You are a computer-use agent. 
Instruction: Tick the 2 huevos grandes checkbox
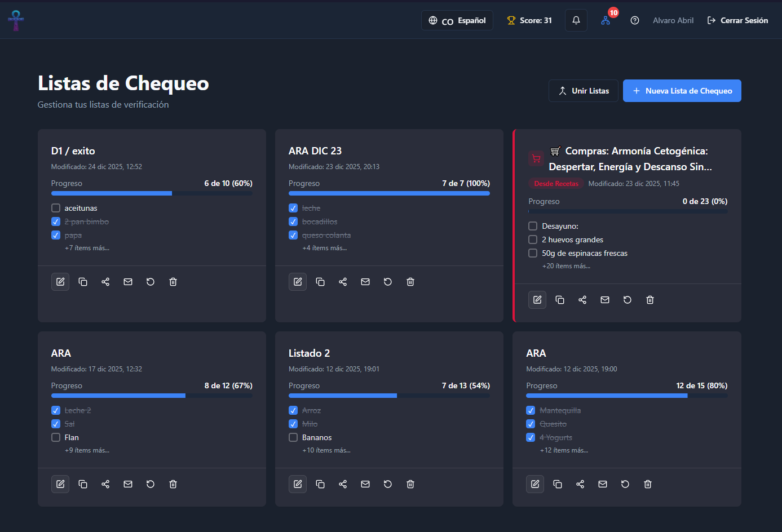click(533, 240)
